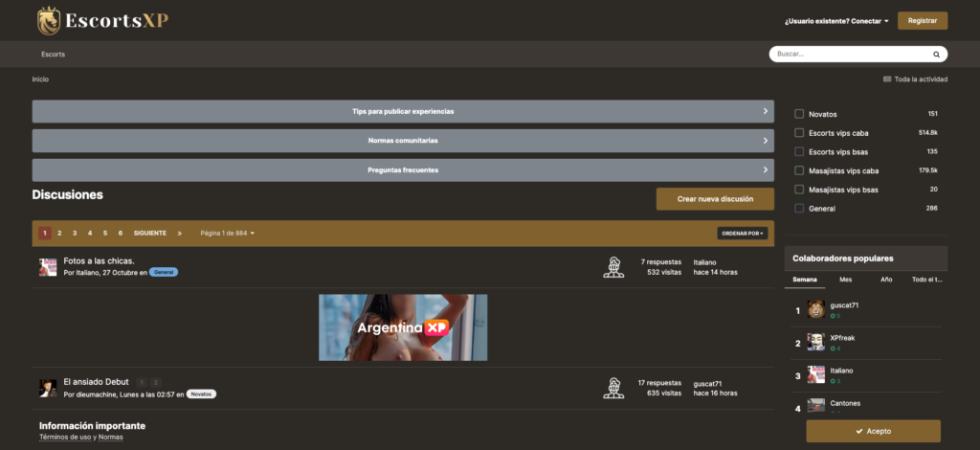
Task: Expand the 'Tips para publicar experiencias' banner
Action: [x=403, y=111]
